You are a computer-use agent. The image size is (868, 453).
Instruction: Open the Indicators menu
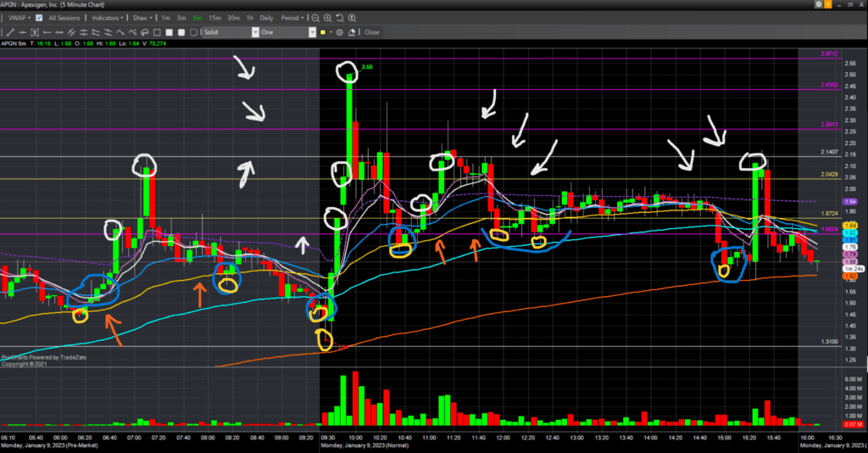[108, 18]
